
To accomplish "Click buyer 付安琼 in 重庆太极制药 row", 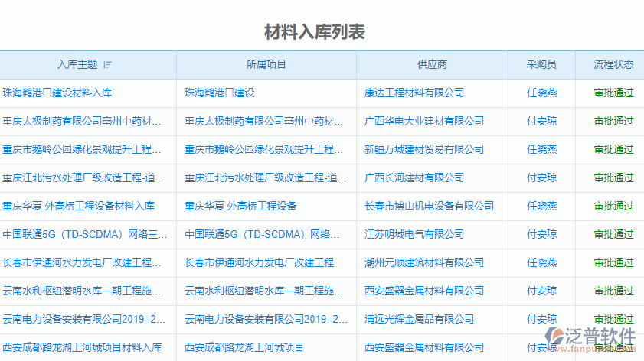I will pos(542,122).
